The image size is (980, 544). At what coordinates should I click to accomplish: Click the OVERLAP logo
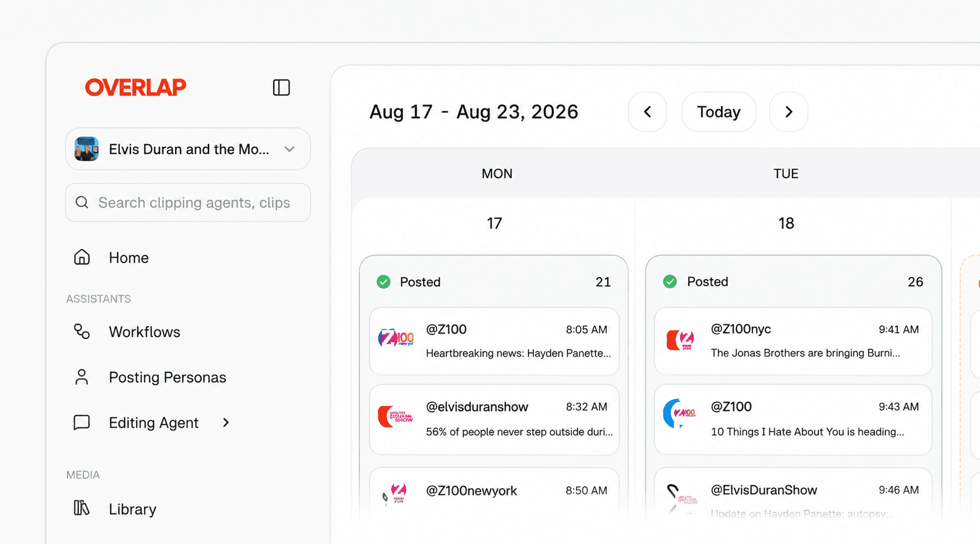pyautogui.click(x=135, y=87)
